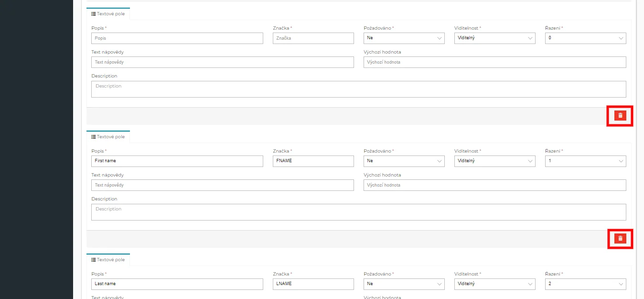Delete the First name field using trash icon
Viewport: 644px width, 299px height.
620,238
